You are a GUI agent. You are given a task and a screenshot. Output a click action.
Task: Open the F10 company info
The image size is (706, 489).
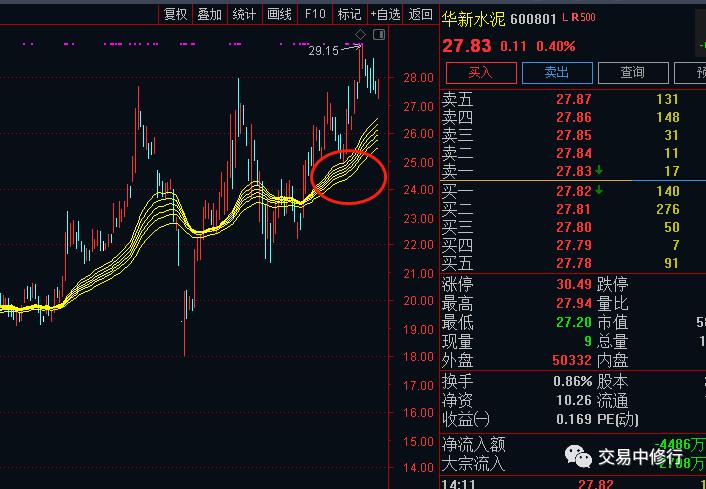coord(315,14)
